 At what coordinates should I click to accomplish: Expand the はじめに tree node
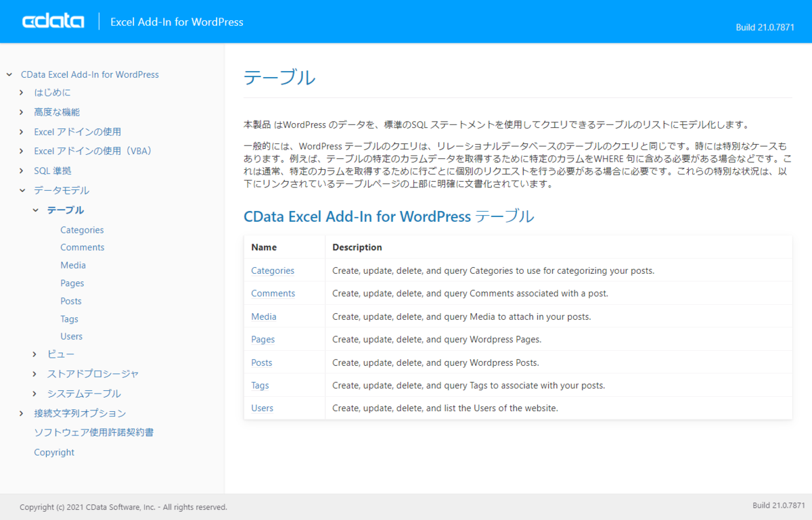point(22,93)
